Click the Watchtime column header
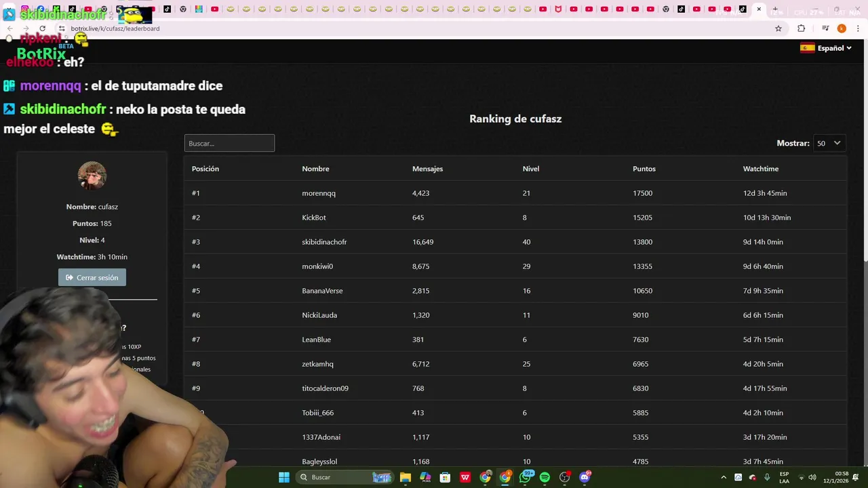The image size is (868, 488). coord(761,169)
